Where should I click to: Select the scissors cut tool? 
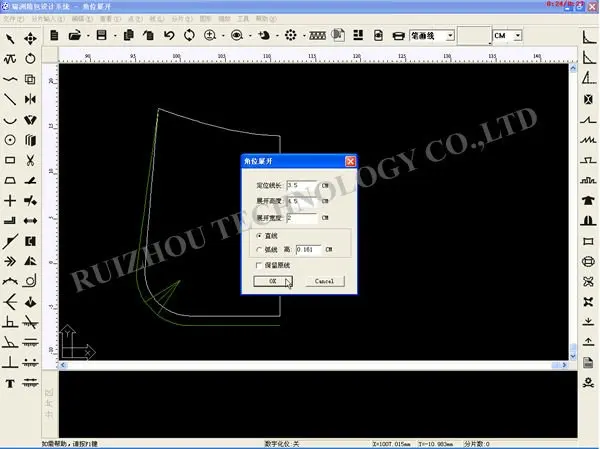30,160
